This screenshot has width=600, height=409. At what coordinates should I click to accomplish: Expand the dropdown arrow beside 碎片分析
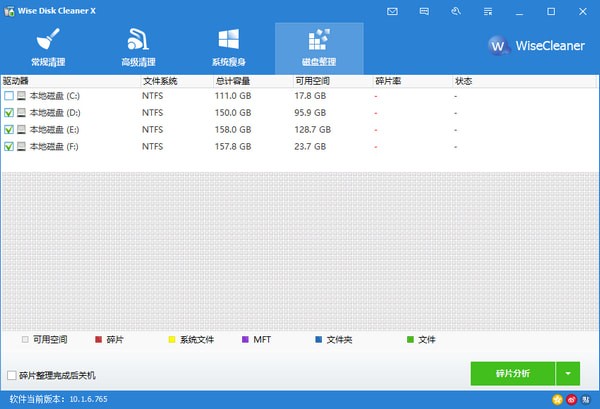click(568, 374)
